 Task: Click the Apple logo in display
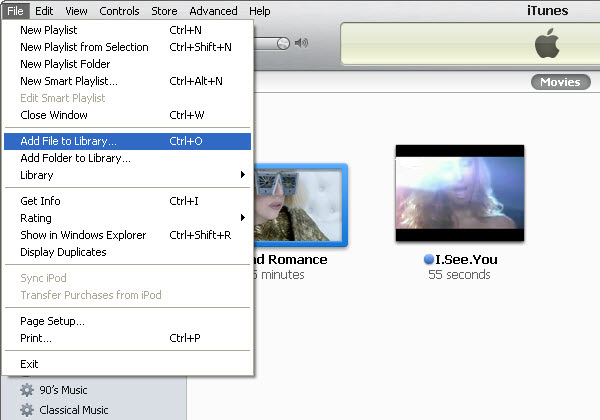[547, 43]
